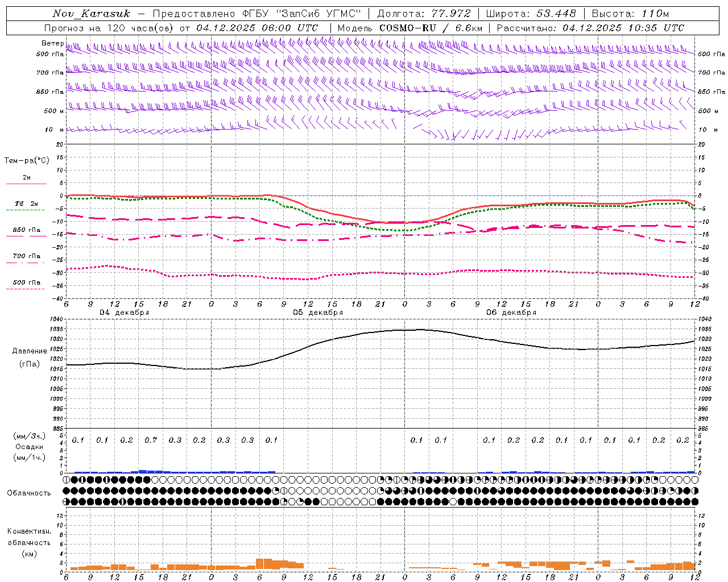Viewport: 728px width, 582px height.
Task: Select the 'ЗапСиб УГМС' provider text
Action: 320,14
